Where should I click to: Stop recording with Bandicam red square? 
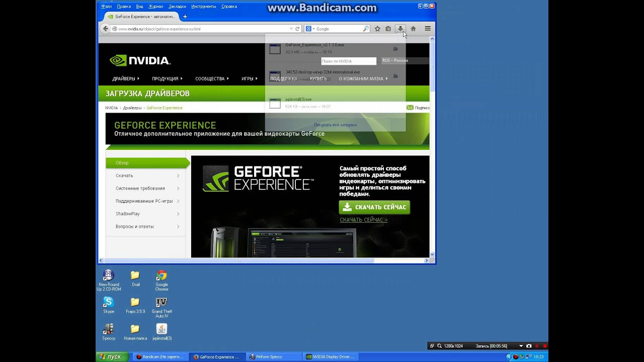(x=544, y=346)
